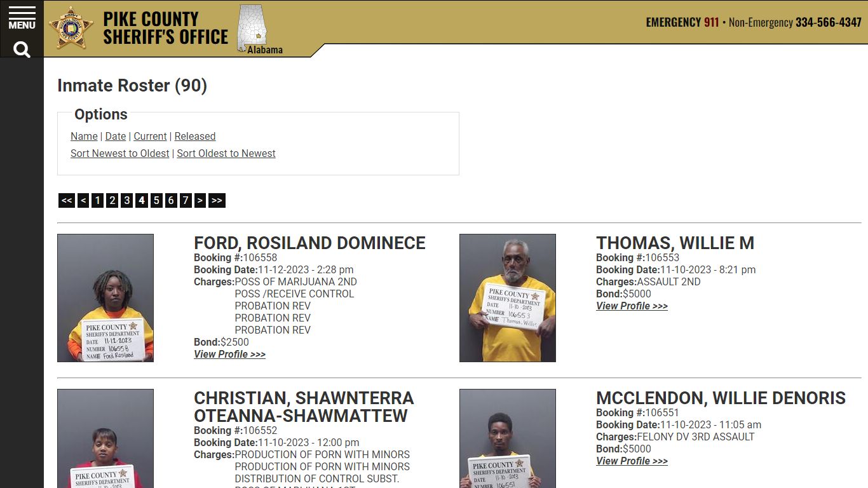Click the name FORD, ROSILAND DOMINECE
The width and height of the screenshot is (868, 488).
coord(309,243)
